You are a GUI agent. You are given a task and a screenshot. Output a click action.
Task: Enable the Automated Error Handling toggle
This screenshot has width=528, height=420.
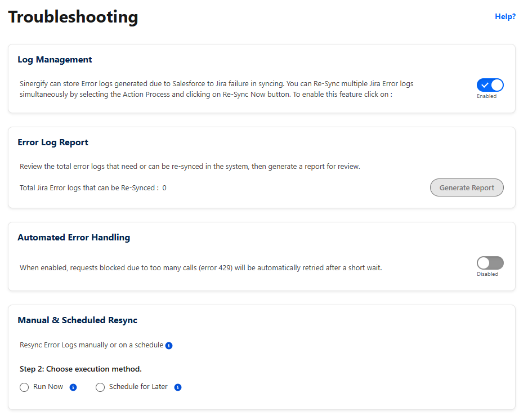(490, 263)
